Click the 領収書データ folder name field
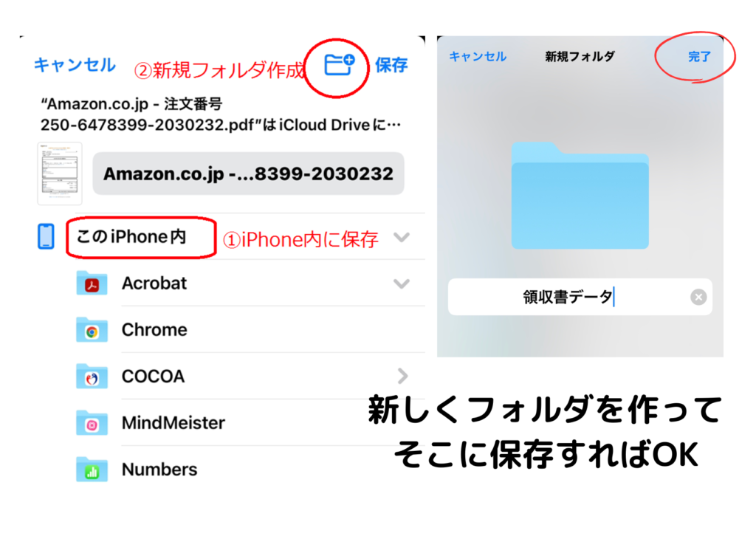The image size is (756, 536). coord(580,297)
